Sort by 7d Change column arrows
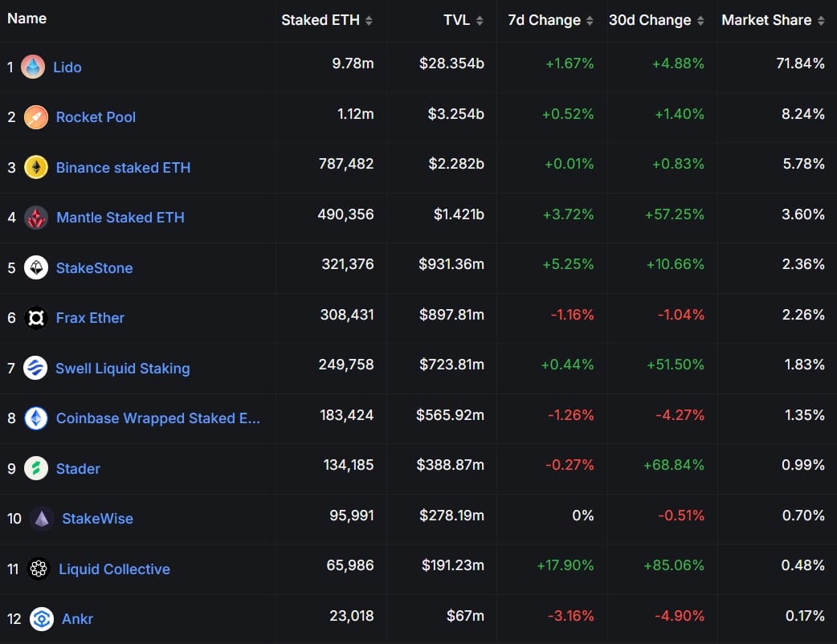 (x=590, y=20)
